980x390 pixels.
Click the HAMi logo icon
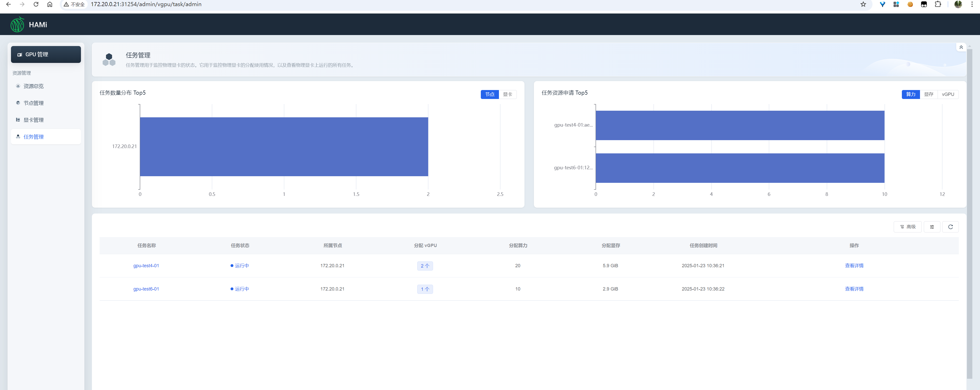(17, 25)
